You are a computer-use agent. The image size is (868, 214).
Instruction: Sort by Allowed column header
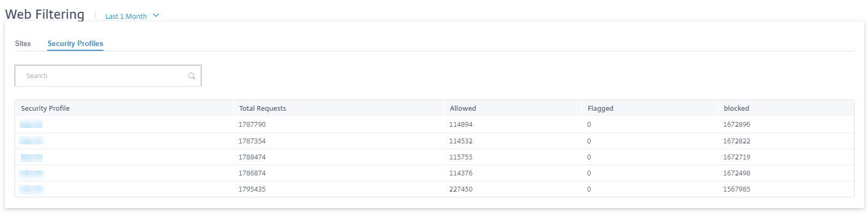[x=463, y=108]
